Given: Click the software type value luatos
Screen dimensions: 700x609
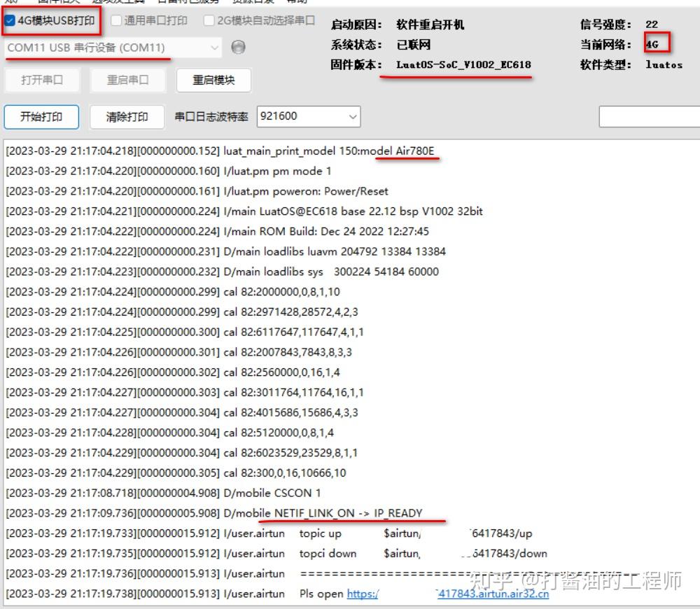Looking at the screenshot, I should pyautogui.click(x=664, y=64).
